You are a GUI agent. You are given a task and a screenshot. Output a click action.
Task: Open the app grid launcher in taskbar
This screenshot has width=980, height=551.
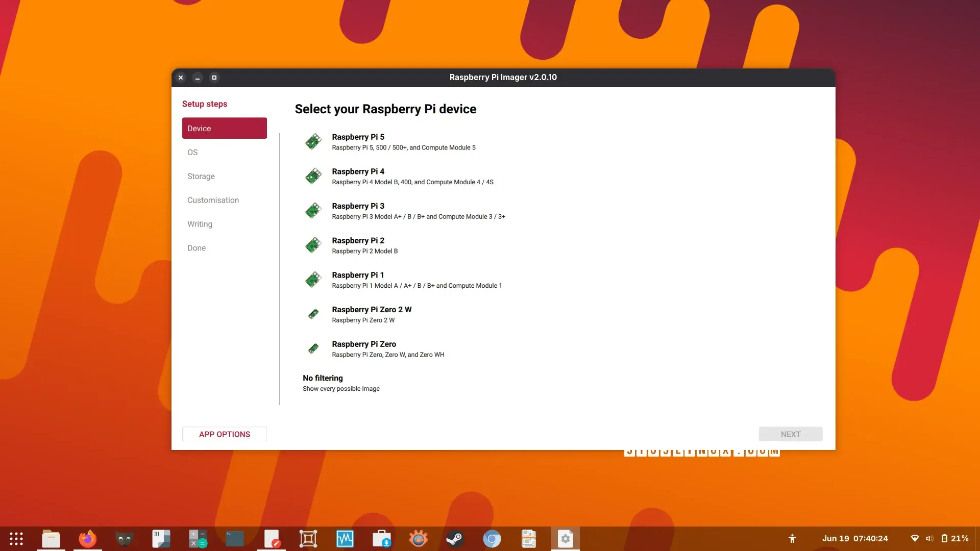[16, 539]
